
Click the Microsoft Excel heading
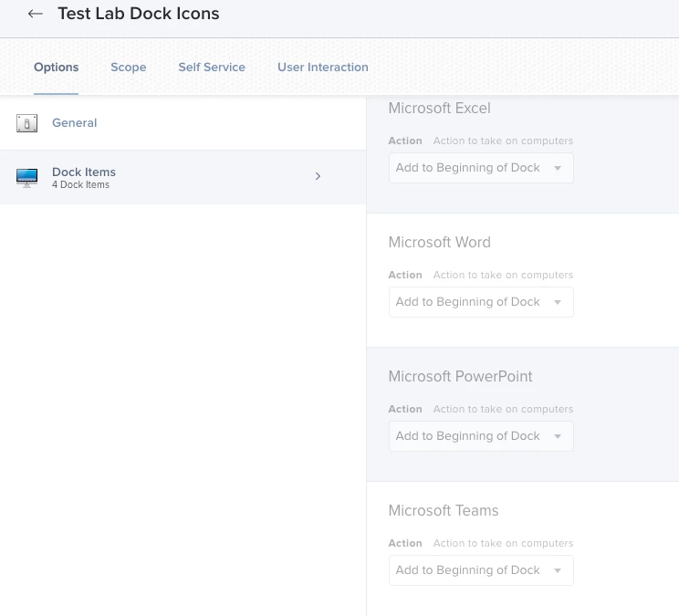point(439,108)
